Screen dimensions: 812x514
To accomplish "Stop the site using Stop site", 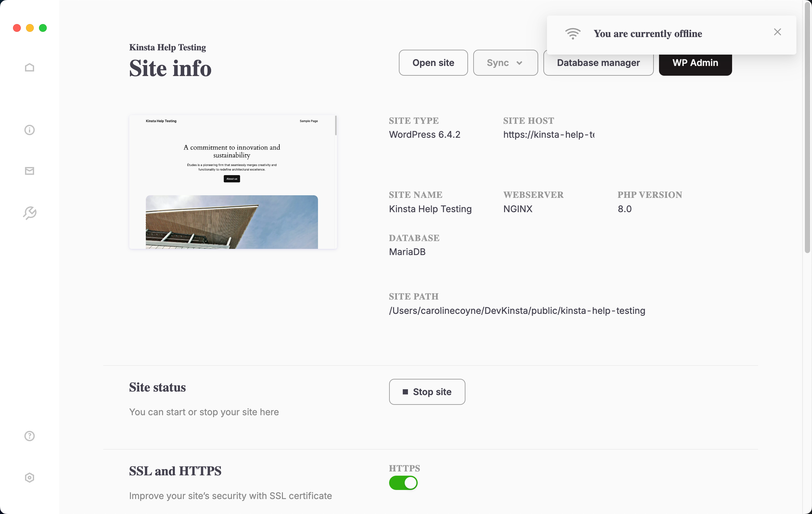I will pos(427,392).
